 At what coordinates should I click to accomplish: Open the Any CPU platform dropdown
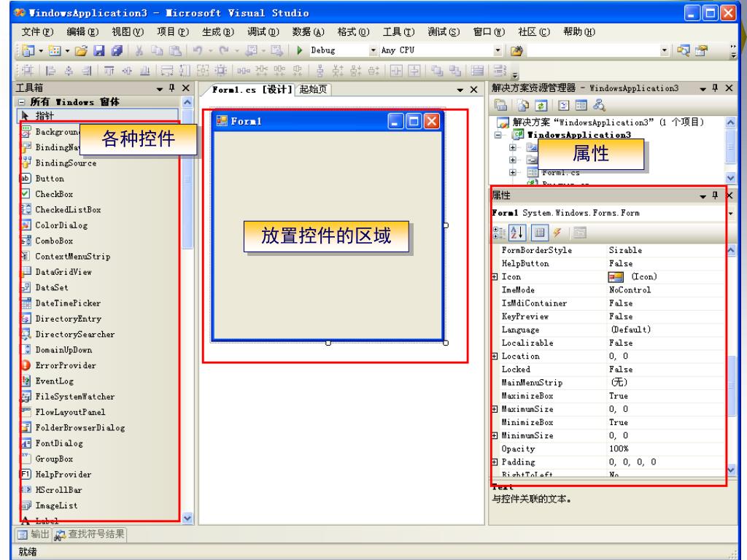[498, 50]
